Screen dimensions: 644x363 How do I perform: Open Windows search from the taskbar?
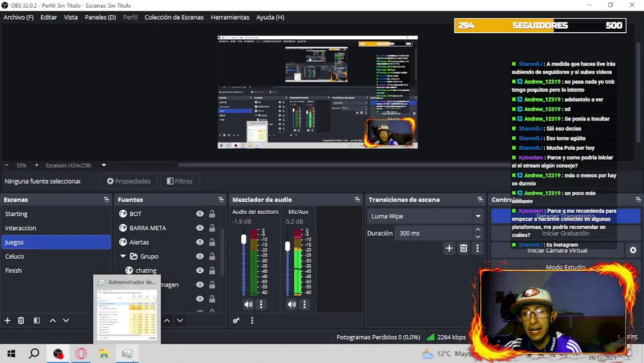point(34,354)
